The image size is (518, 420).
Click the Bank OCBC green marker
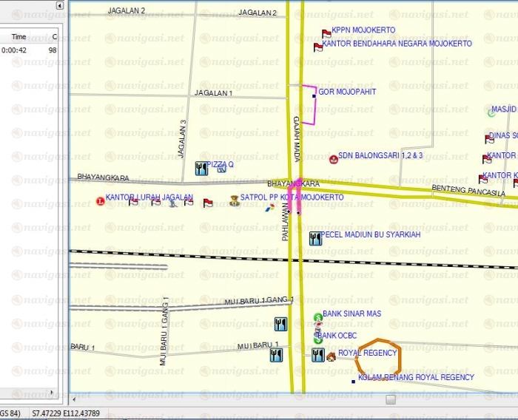click(x=318, y=338)
